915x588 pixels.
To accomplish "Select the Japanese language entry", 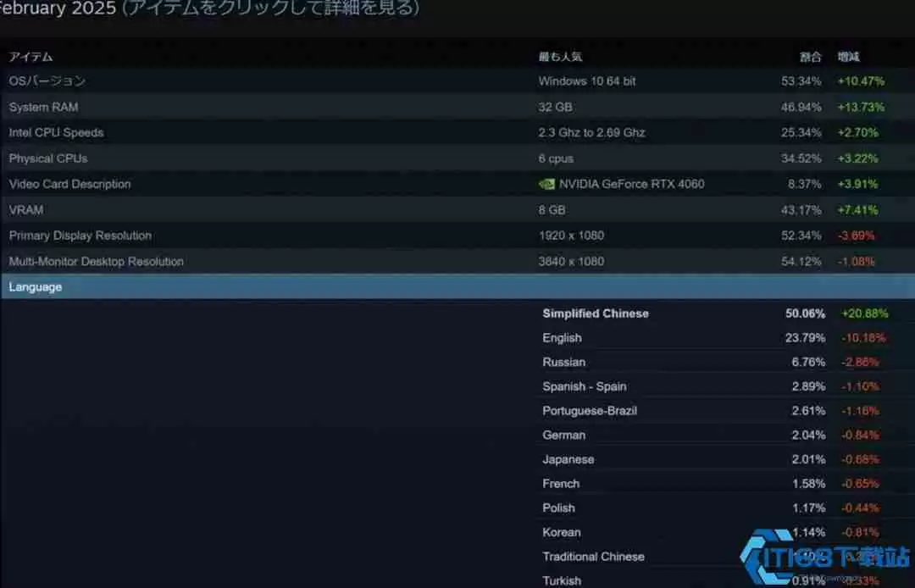I will 568,458.
